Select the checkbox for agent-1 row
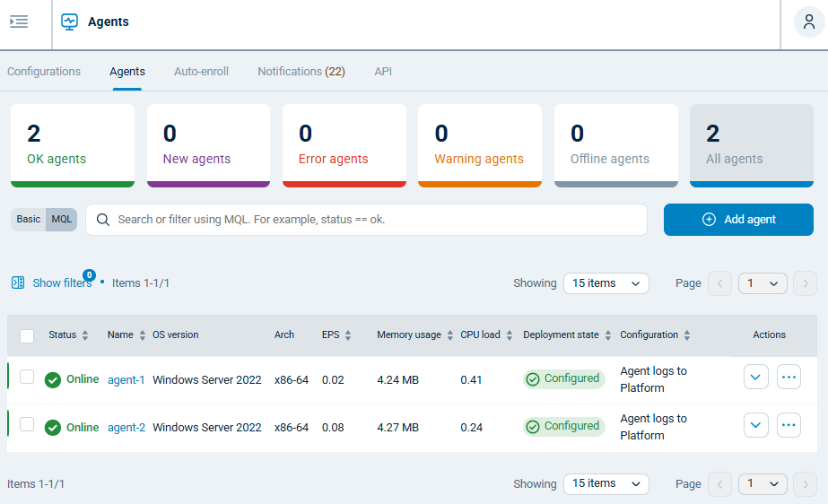The image size is (828, 504). [x=27, y=378]
